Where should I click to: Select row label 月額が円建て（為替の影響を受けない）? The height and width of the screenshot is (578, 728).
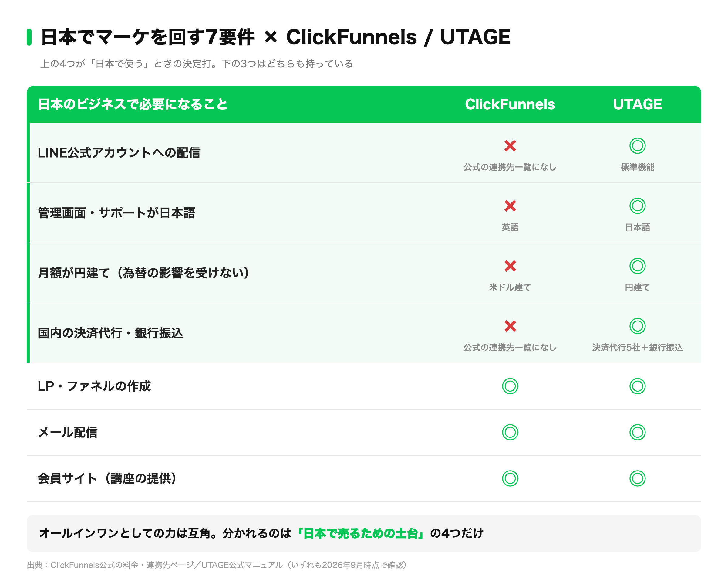click(144, 273)
